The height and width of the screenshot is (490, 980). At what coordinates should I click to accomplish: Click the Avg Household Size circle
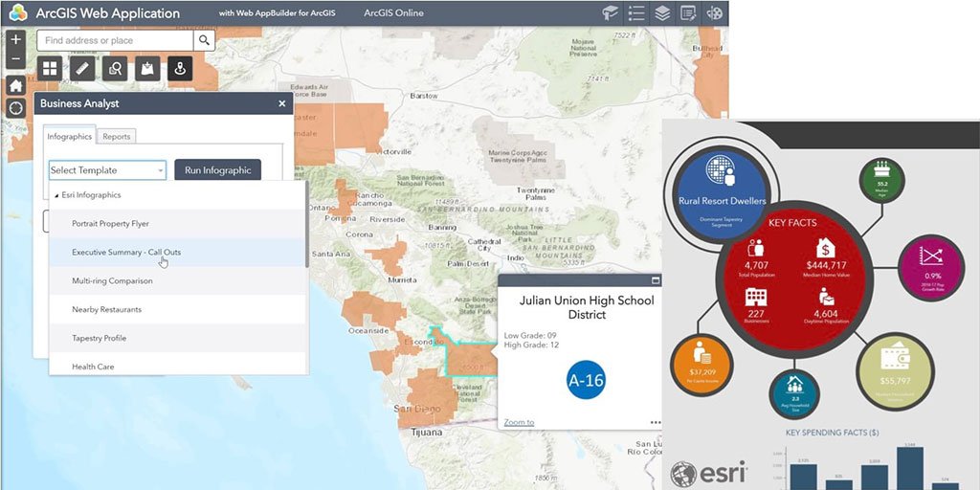794,393
